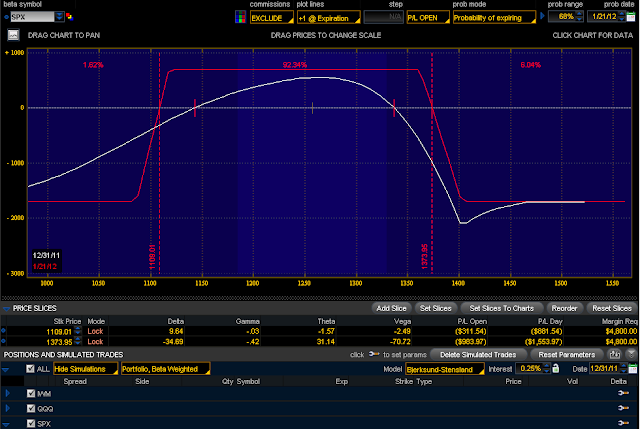Step prob date 1/21/12 value
640x429 pixels.
coord(622,16)
